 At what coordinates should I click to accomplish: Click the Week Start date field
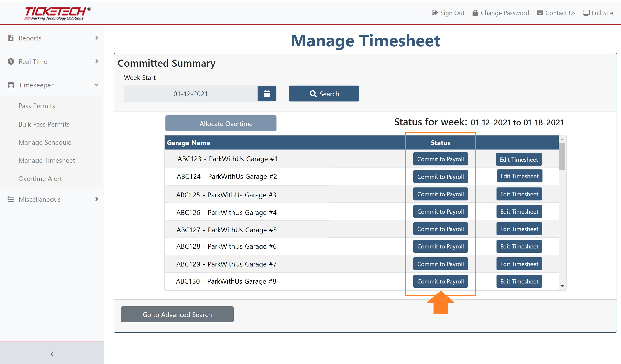190,94
